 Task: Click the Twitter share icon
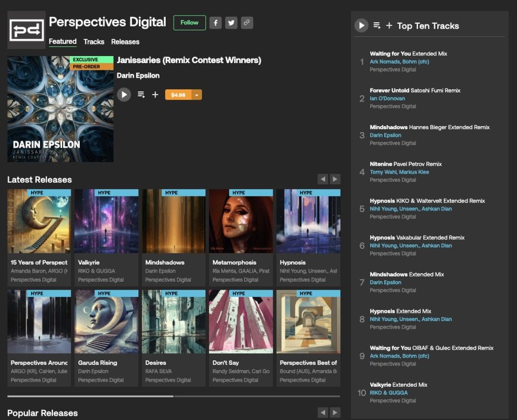[231, 23]
